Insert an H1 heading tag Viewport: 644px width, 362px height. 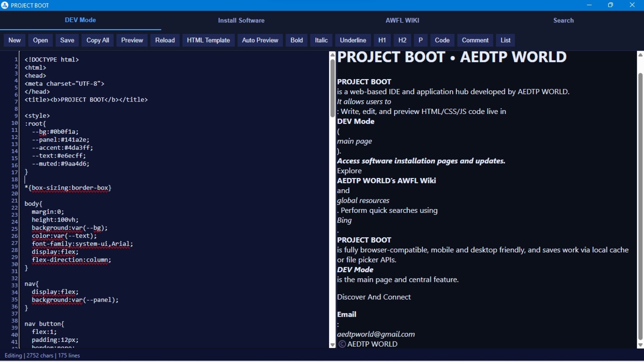coord(382,40)
